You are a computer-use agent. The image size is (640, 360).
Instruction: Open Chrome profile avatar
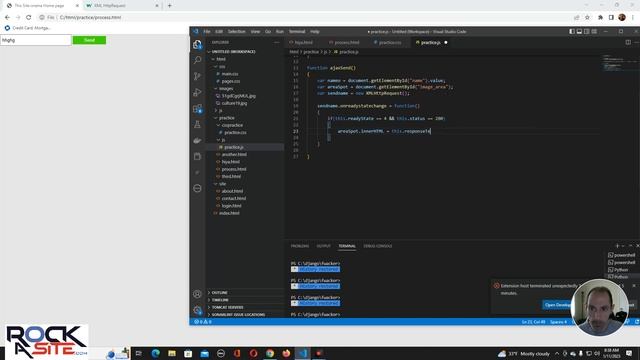pos(622,17)
